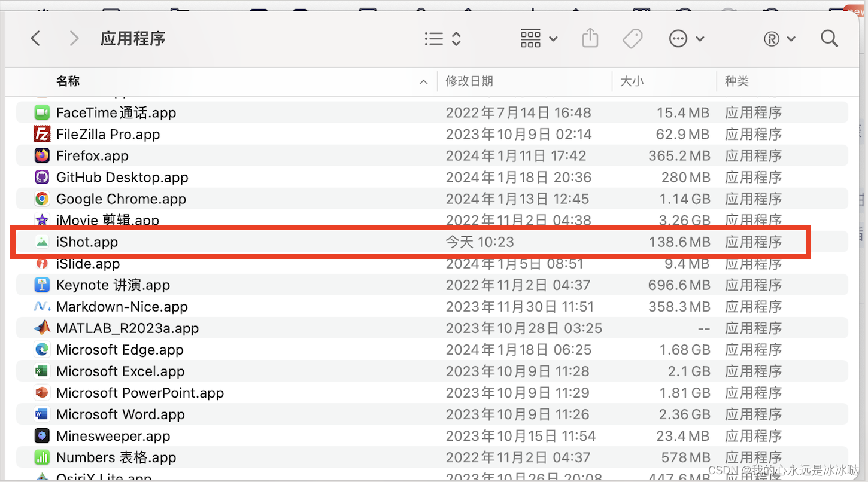
Task: Click the FaceTime通话.app file name
Action: pyautogui.click(x=116, y=112)
